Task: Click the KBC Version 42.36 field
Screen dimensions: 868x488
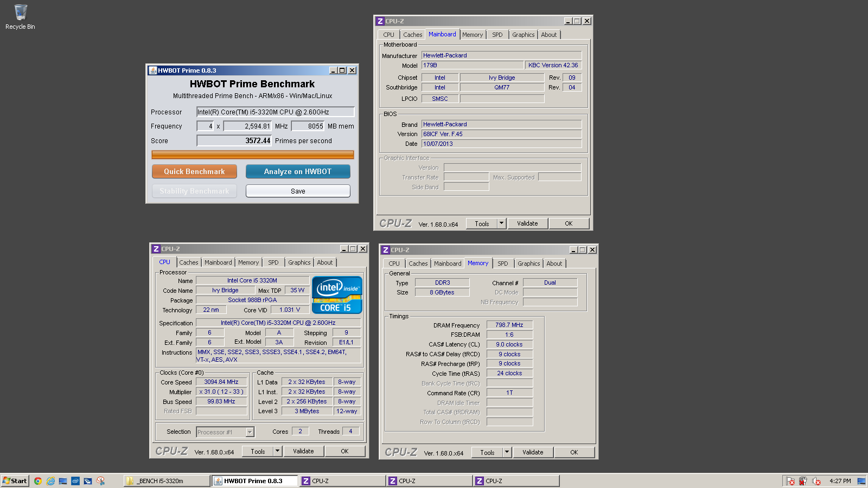Action: pos(553,65)
